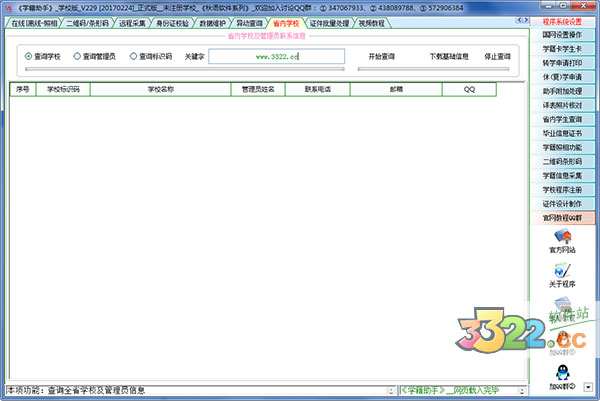This screenshot has width=600, height=401.
Task: Click the 联系电话 column header
Action: coord(318,89)
